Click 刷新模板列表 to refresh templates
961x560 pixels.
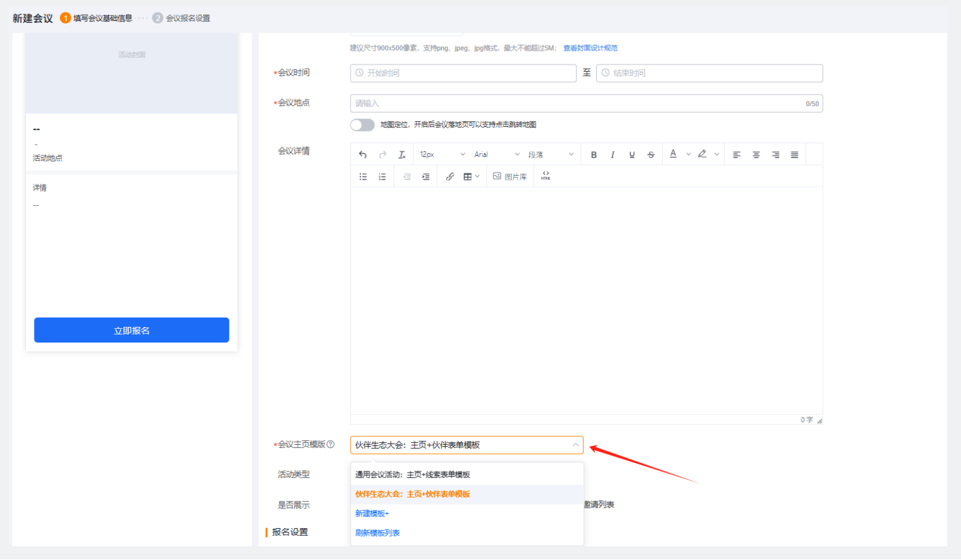(x=377, y=533)
